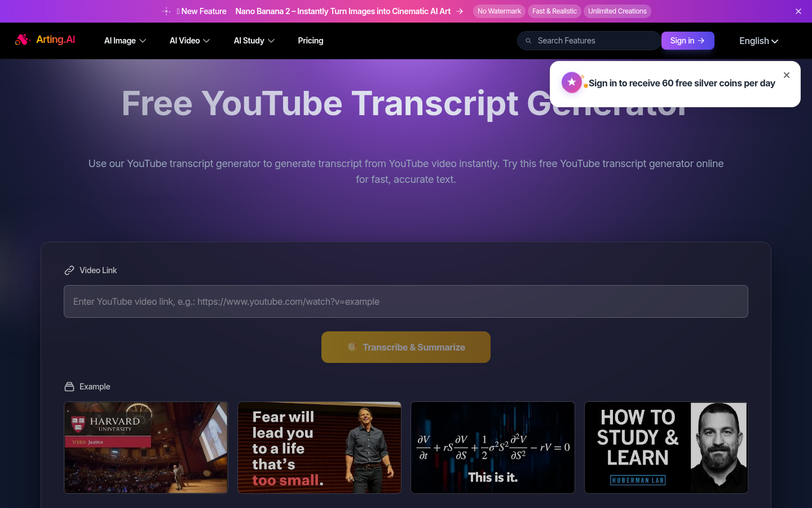Go to the Pricing page
812x508 pixels.
[x=310, y=41]
